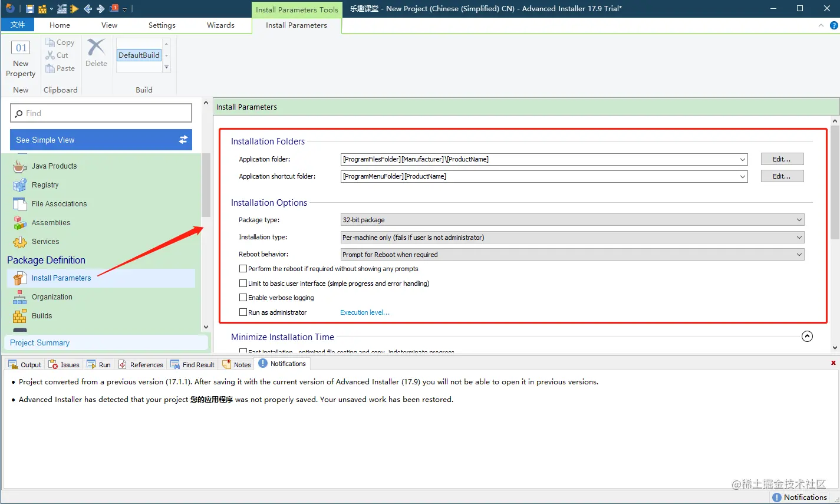This screenshot has height=504, width=840.
Task: Open the Run tab in bottom panel
Action: pos(98,365)
